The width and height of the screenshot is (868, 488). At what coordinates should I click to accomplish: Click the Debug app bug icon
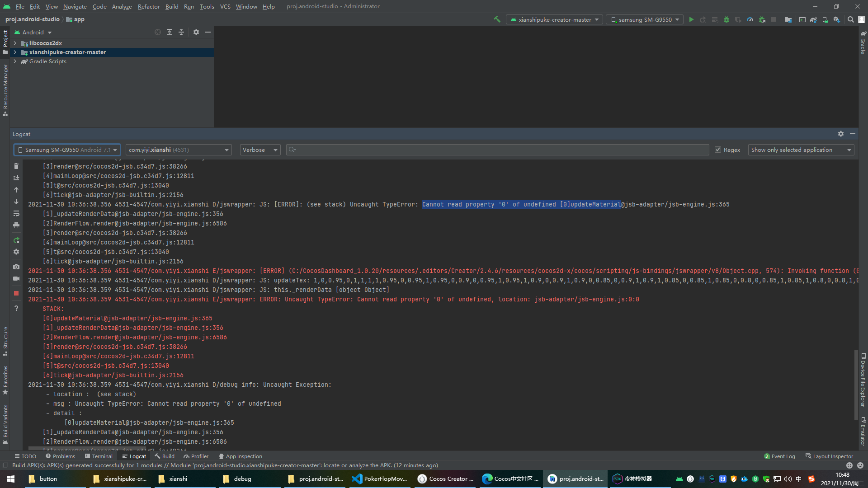pos(726,19)
